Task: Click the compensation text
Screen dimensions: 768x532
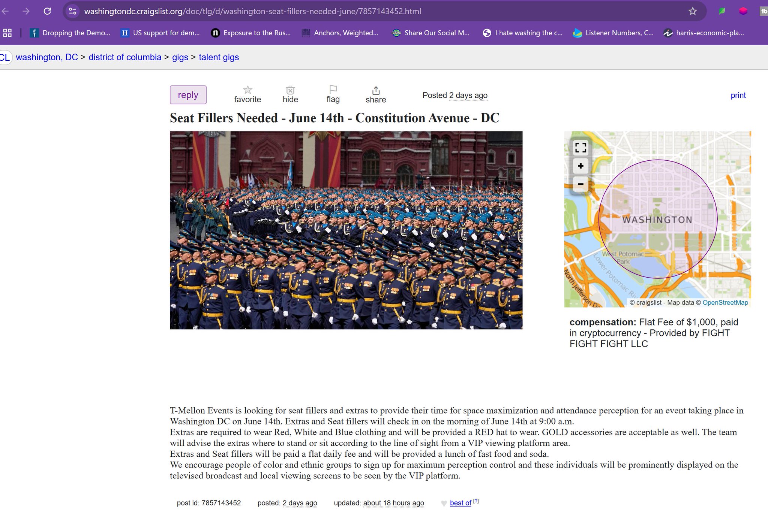Action: pos(654,333)
